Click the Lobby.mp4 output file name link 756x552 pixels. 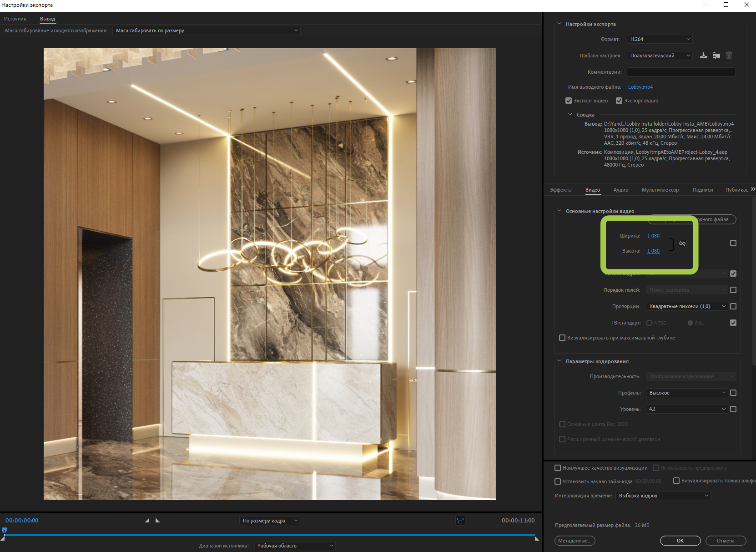640,87
